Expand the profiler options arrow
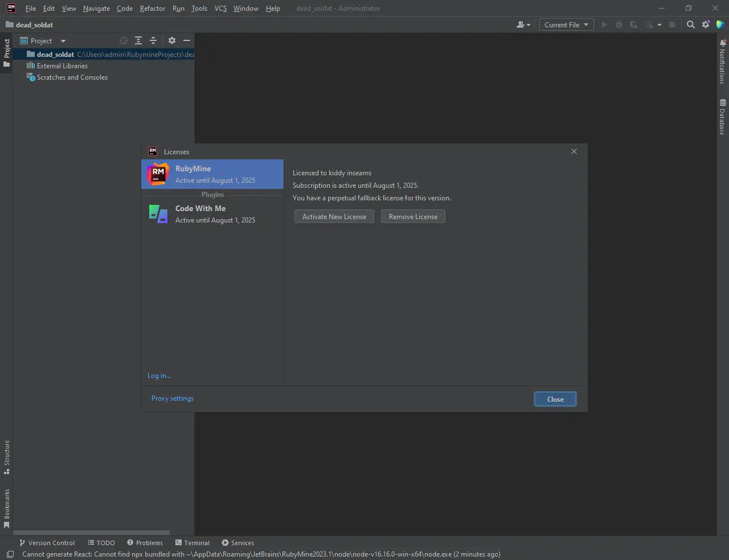The image size is (729, 560). [660, 24]
